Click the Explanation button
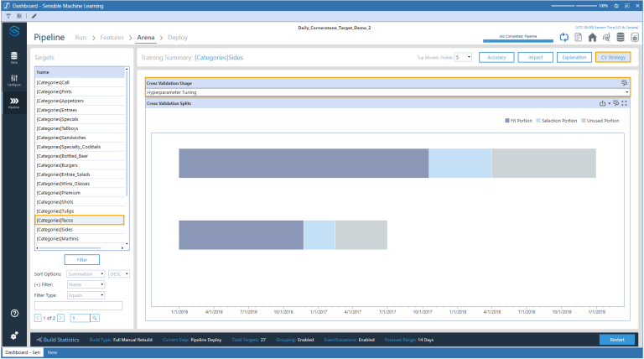This screenshot has width=644, height=359. click(574, 58)
